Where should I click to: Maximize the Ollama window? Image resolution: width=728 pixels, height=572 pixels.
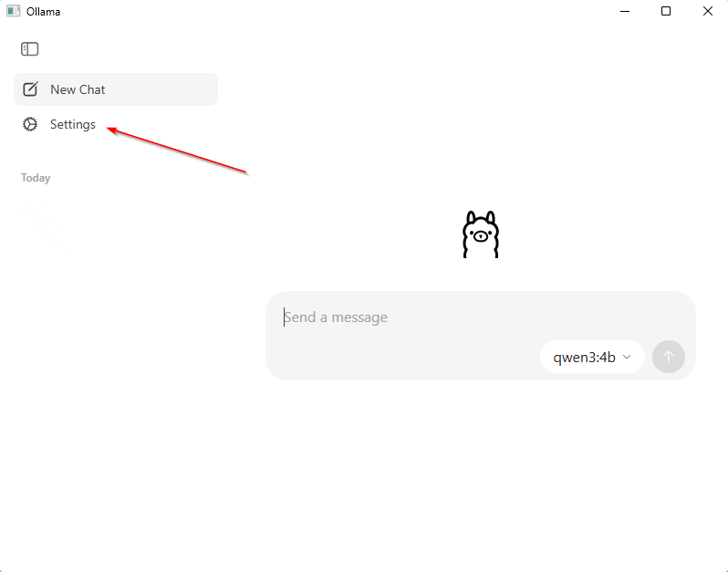[666, 11]
